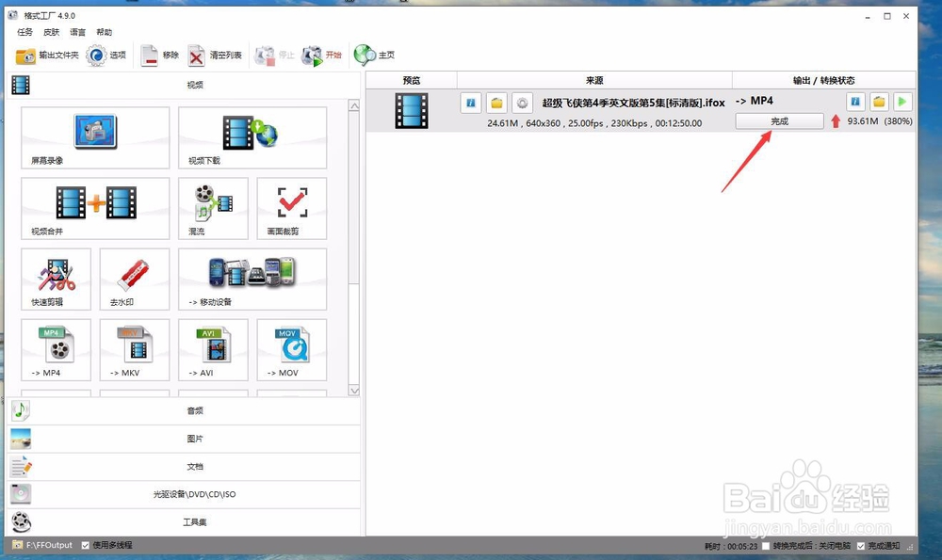Select the -> MOV conversion icon
Viewport: 942px width, 560px height.
(292, 350)
